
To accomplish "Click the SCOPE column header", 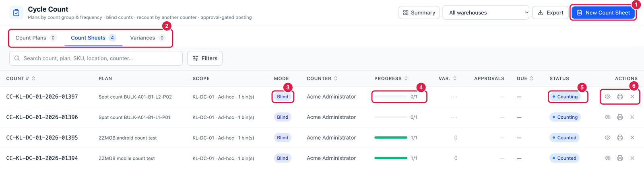I will [201, 78].
